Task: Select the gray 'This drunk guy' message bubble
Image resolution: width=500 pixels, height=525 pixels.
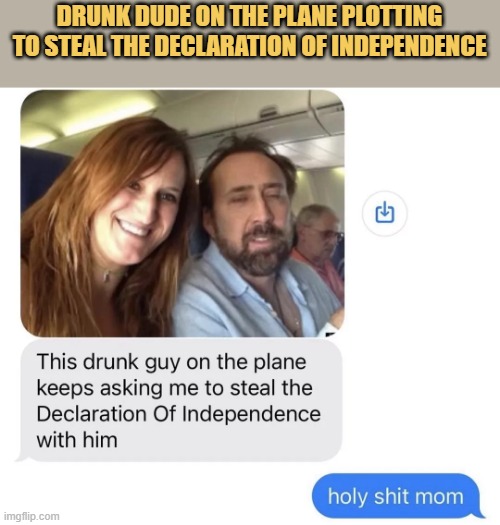Action: [x=181, y=400]
